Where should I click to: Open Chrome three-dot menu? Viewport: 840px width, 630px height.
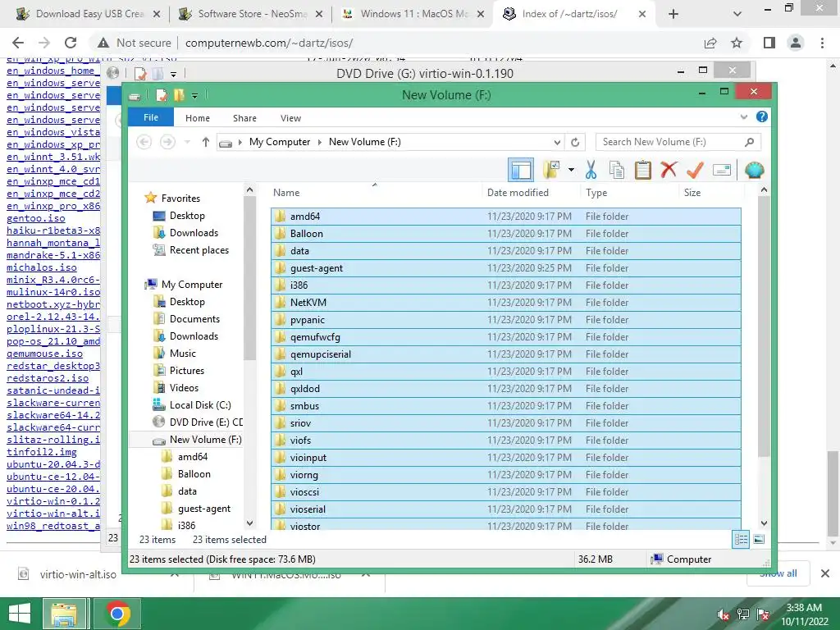click(x=822, y=43)
